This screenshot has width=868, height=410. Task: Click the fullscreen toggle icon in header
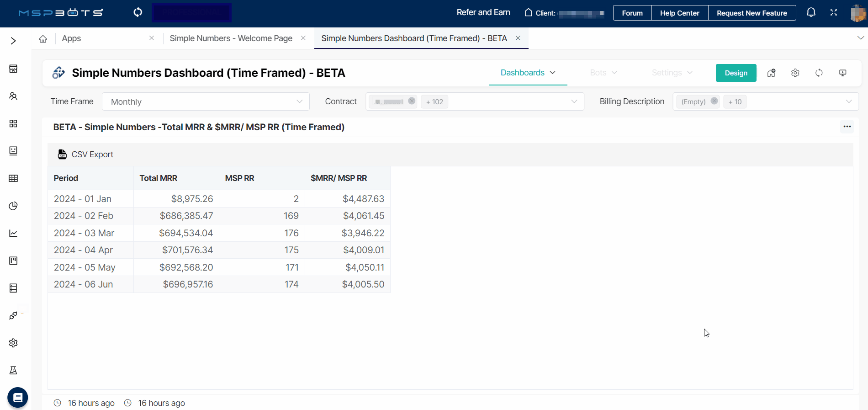click(x=834, y=13)
